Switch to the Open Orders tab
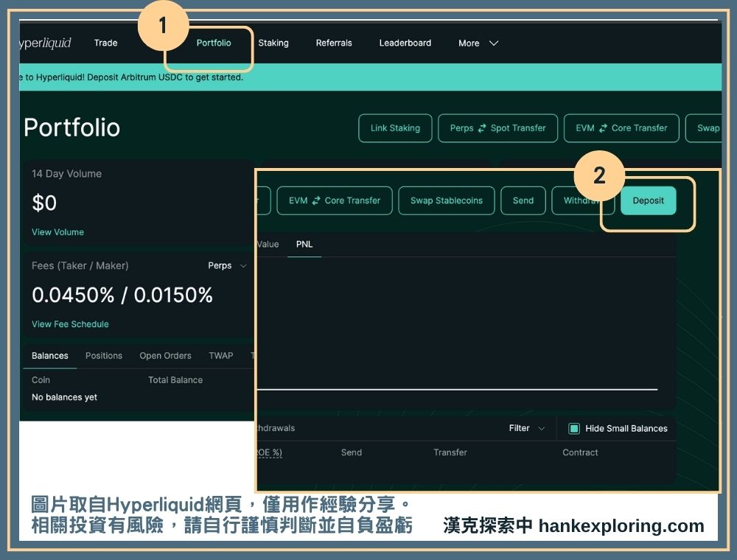The height and width of the screenshot is (560, 737). [x=165, y=356]
